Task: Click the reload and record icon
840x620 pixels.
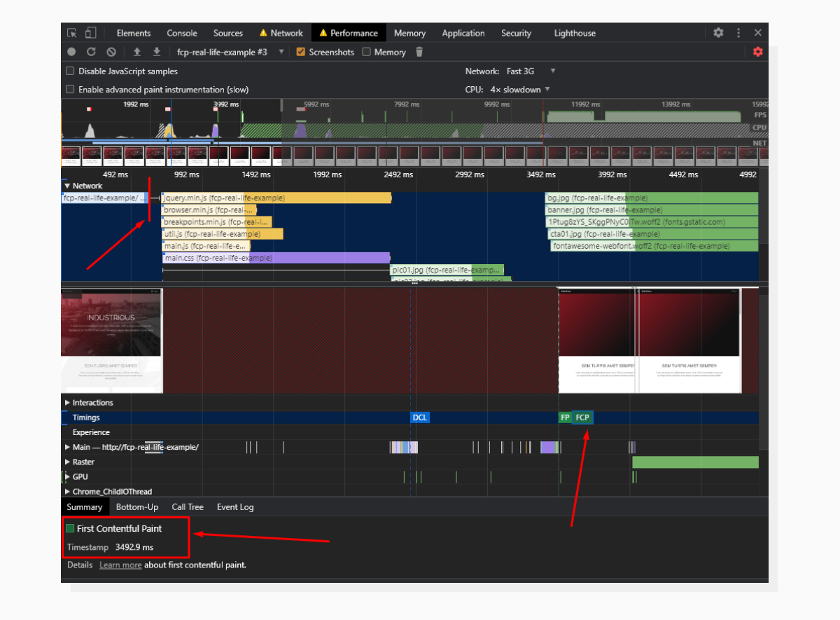Action: tap(91, 52)
